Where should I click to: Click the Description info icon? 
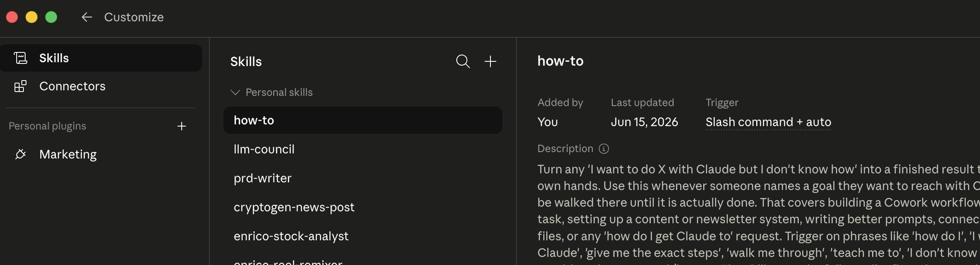click(x=604, y=149)
